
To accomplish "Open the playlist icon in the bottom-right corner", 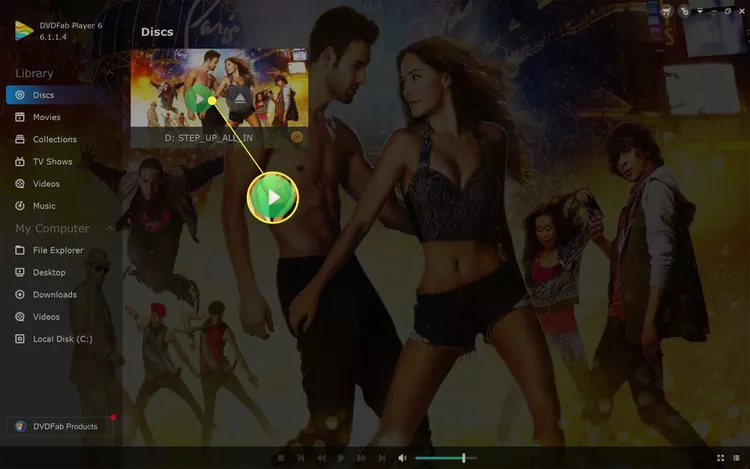I will point(736,458).
